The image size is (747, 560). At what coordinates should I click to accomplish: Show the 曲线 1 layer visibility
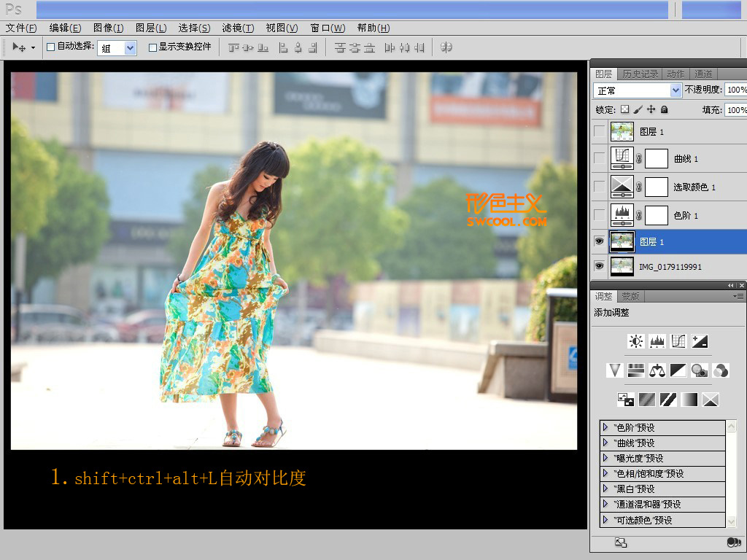click(599, 158)
